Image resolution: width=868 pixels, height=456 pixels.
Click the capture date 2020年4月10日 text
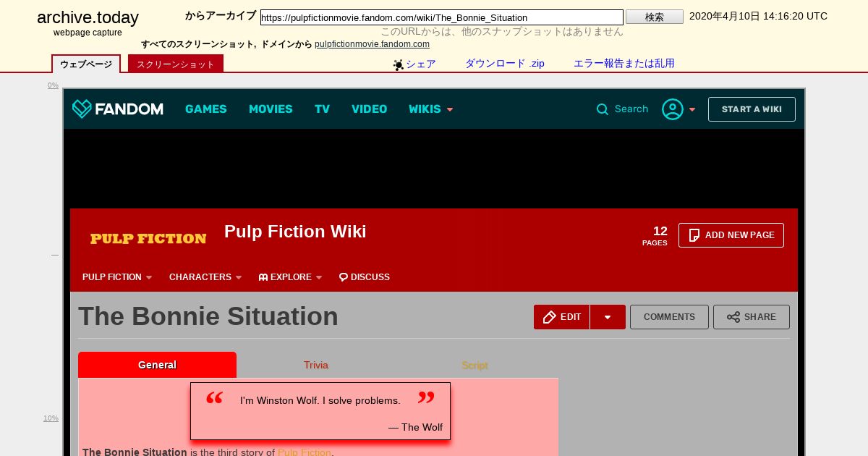(x=758, y=16)
